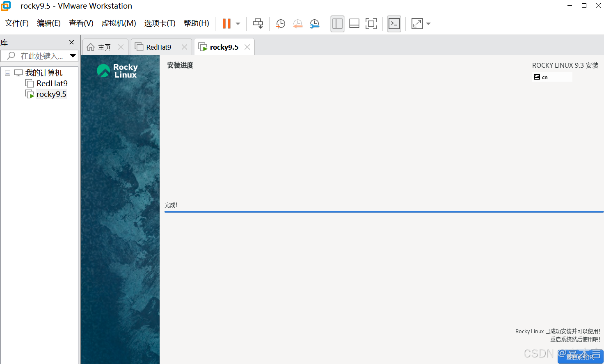The width and height of the screenshot is (604, 364).
Task: Click the installation progress bar
Action: [384, 212]
